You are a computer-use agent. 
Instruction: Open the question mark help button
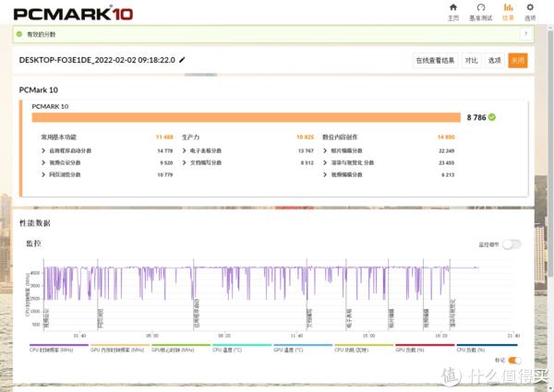click(x=525, y=34)
